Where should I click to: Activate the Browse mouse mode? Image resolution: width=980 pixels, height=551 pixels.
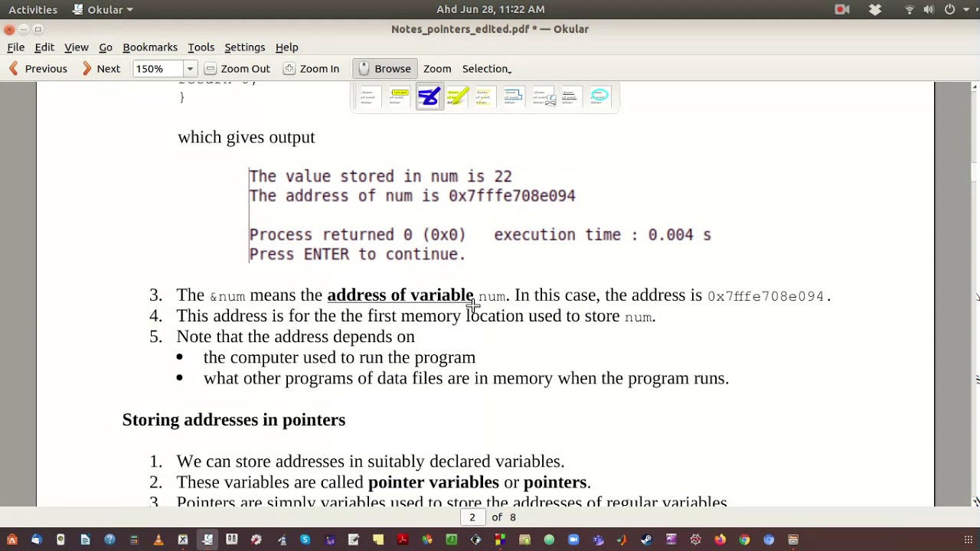[x=385, y=69]
